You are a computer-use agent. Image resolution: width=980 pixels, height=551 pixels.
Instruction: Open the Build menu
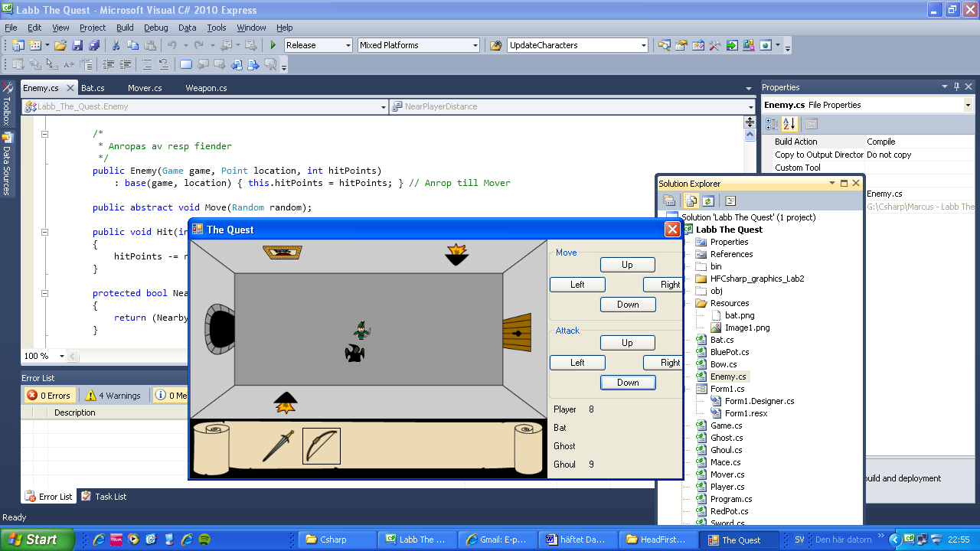125,28
